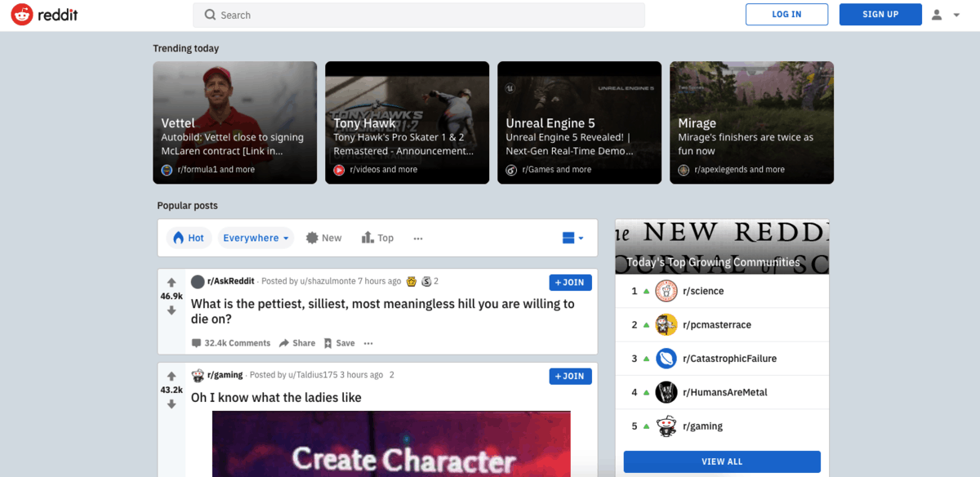Click the r/gaming avatar on the post

coord(198,376)
